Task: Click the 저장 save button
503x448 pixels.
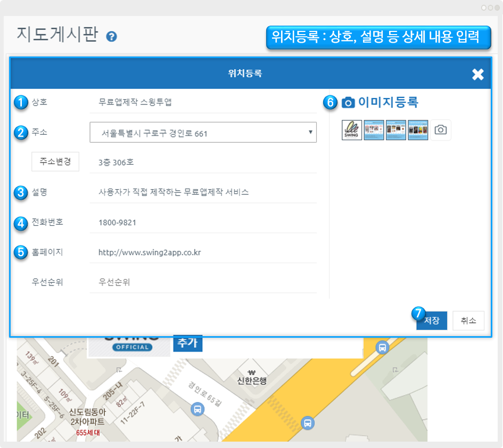Action: tap(432, 321)
